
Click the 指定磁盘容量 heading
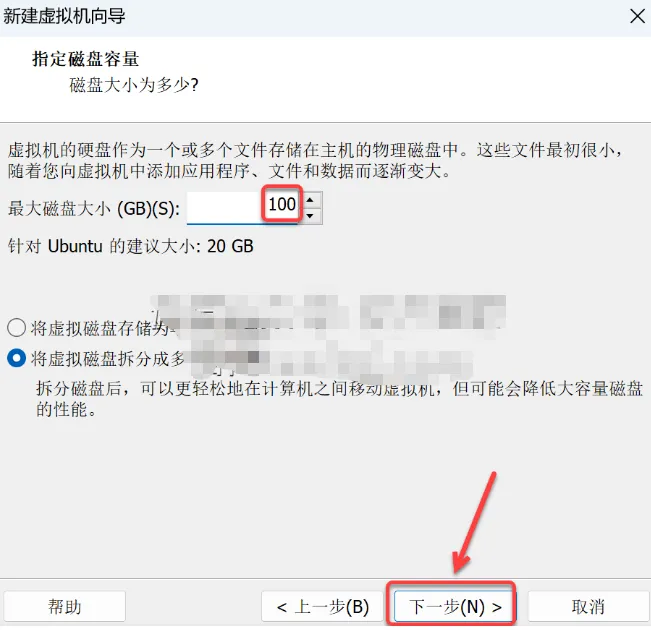[85, 59]
